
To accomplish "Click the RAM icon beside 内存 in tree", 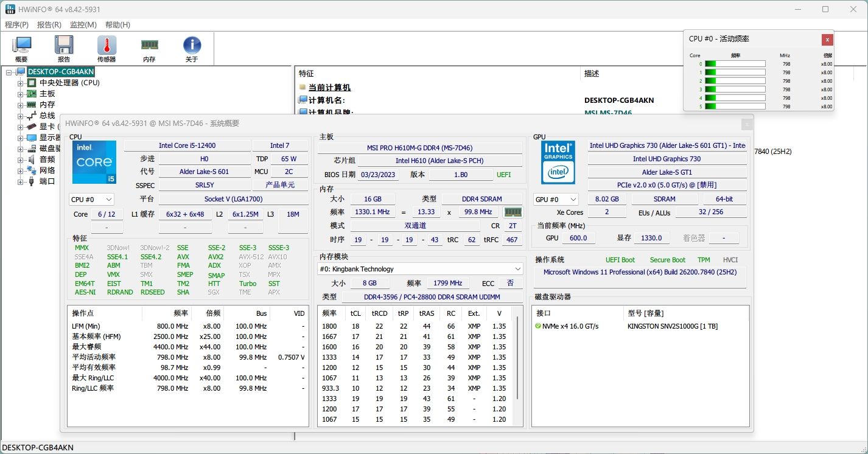I will click(32, 105).
